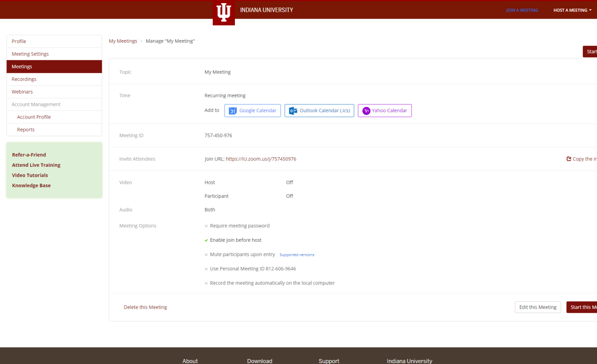Click Enable join before host option
597x364 pixels.
[235, 240]
